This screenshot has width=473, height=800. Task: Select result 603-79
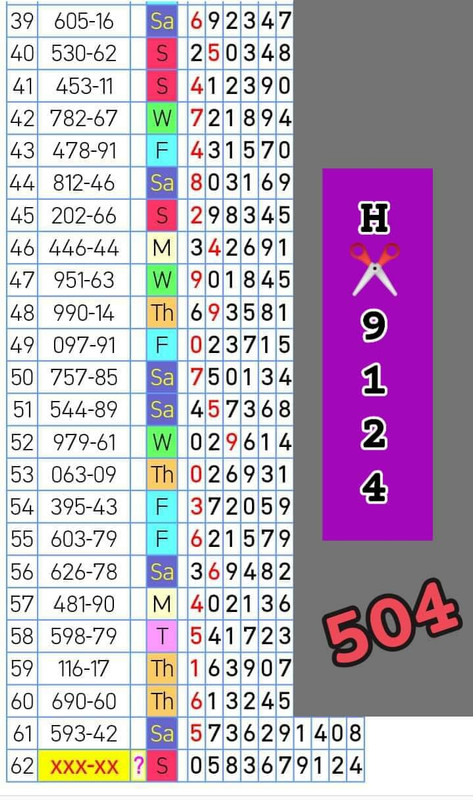(84, 539)
